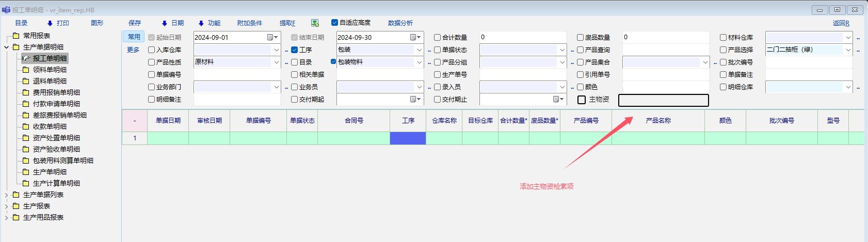Viewport: 868px width, 242px height.
Task: Toggle the 工序 filter checkbox
Action: pyautogui.click(x=295, y=50)
